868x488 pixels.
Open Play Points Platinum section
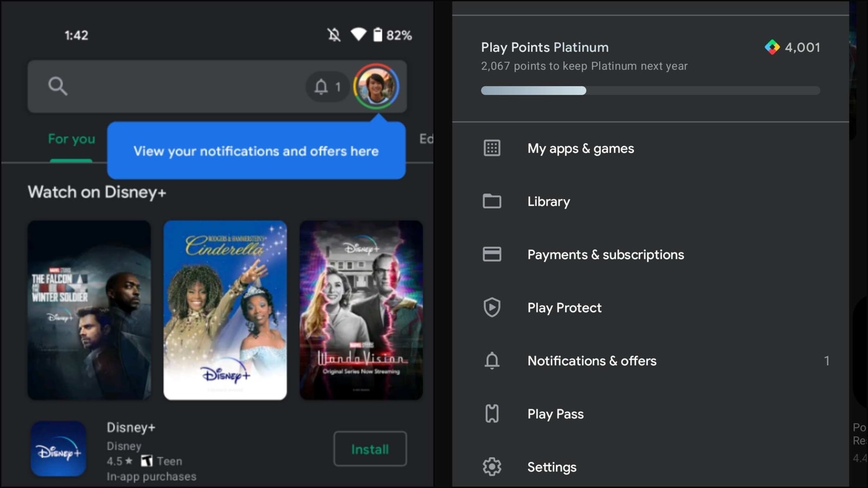point(650,68)
